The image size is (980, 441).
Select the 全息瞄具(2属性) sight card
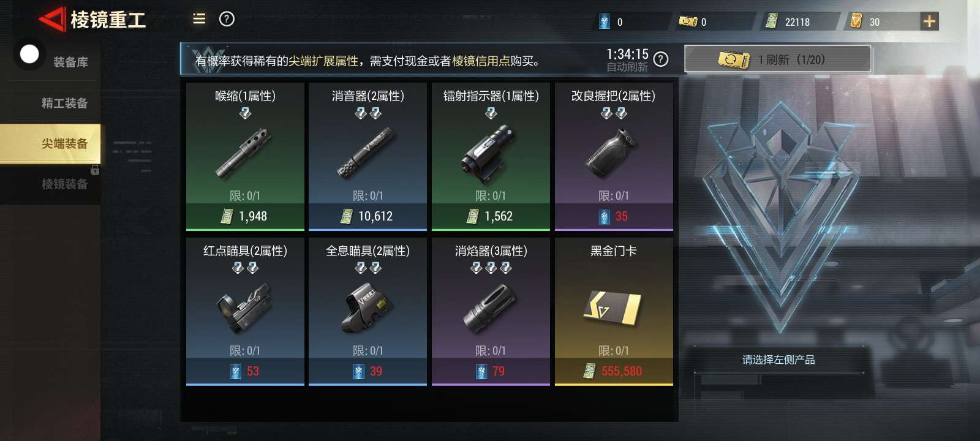click(367, 312)
